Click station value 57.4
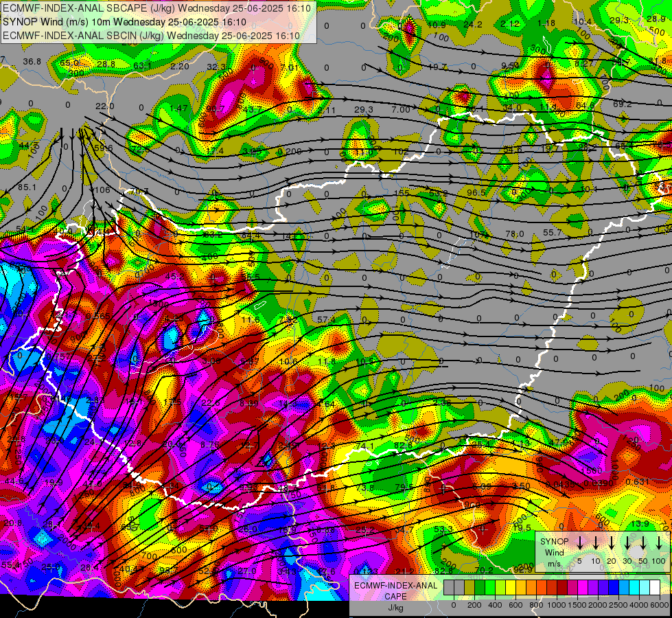672x618 pixels. tap(327, 319)
